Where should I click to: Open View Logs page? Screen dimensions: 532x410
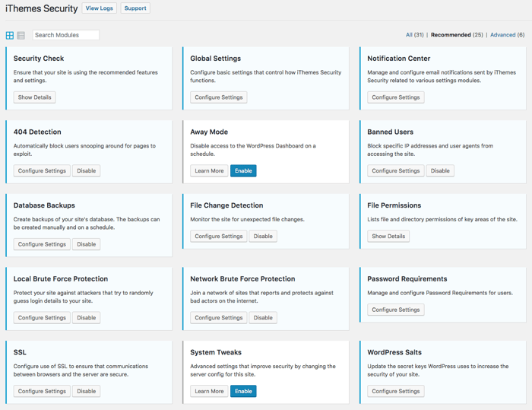click(x=99, y=8)
